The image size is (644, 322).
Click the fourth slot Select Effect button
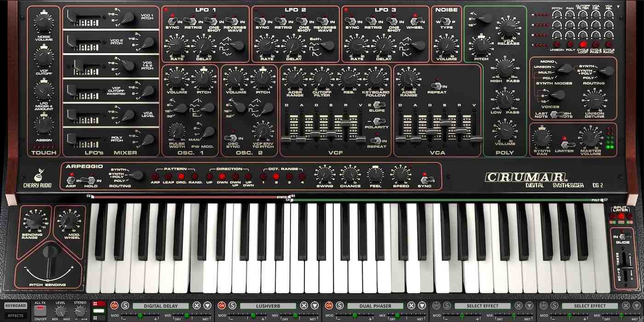coord(483,306)
